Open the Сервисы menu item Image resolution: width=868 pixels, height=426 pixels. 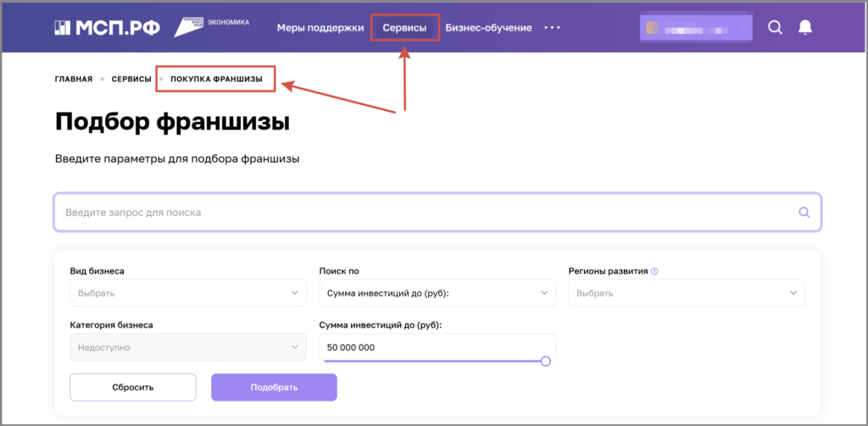404,28
